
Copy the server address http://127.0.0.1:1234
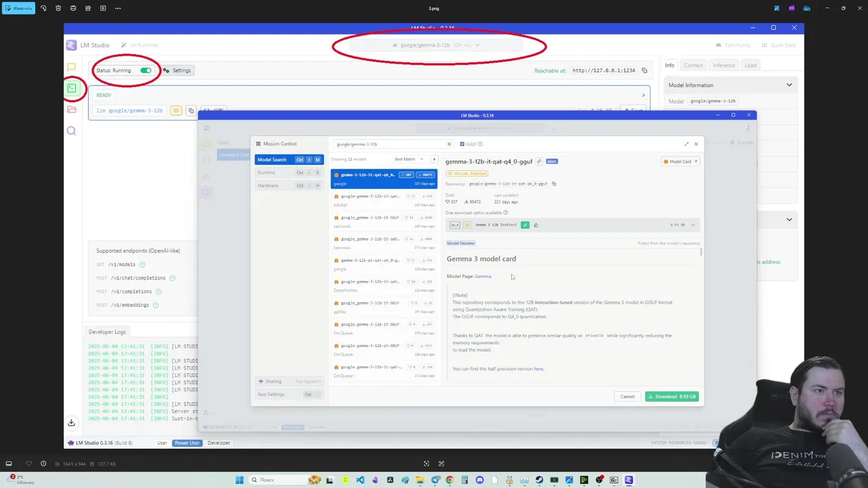coord(644,70)
